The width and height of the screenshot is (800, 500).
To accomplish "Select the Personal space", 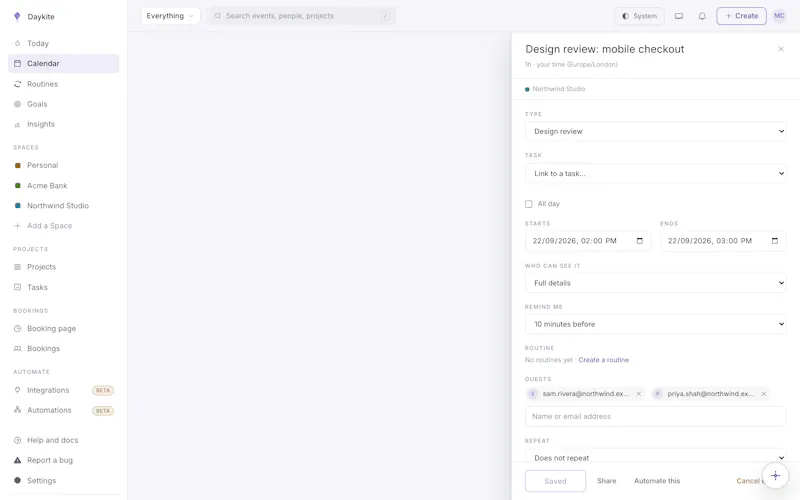I will (x=63, y=165).
